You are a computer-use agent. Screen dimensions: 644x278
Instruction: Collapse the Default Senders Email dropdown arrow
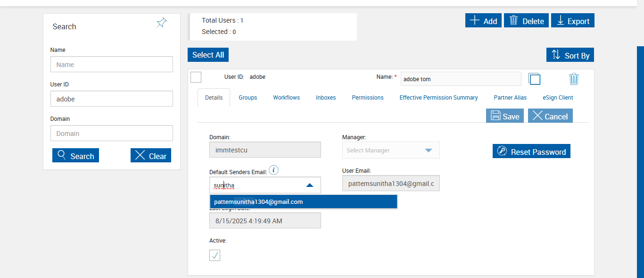310,185
